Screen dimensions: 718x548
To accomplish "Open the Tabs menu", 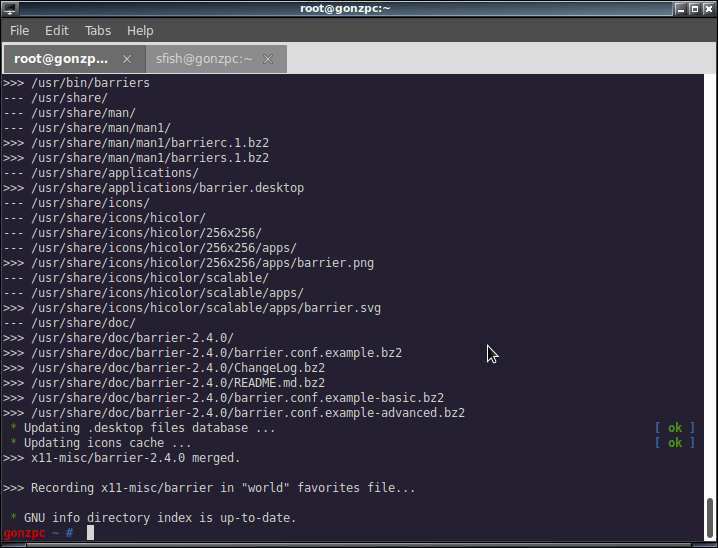I will (98, 31).
